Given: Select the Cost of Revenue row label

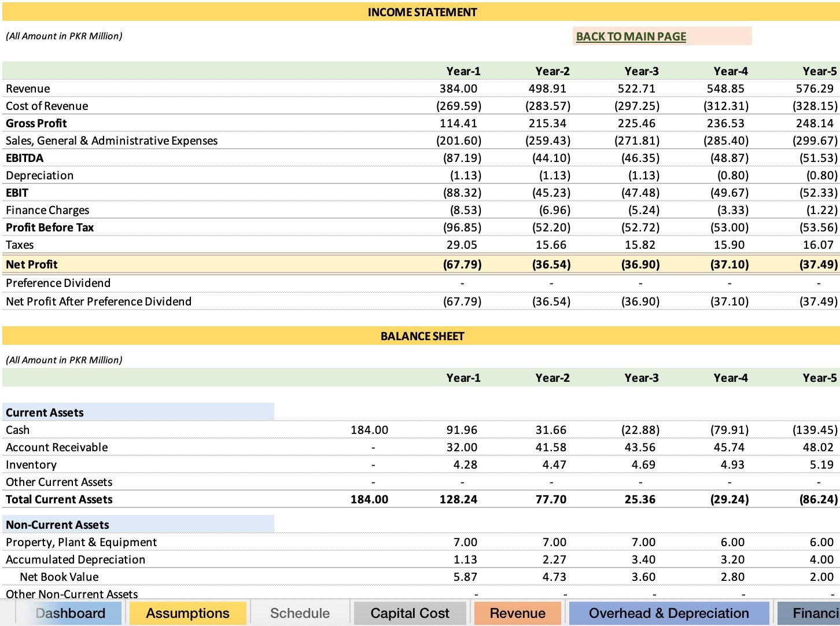Looking at the screenshot, I should coord(47,106).
